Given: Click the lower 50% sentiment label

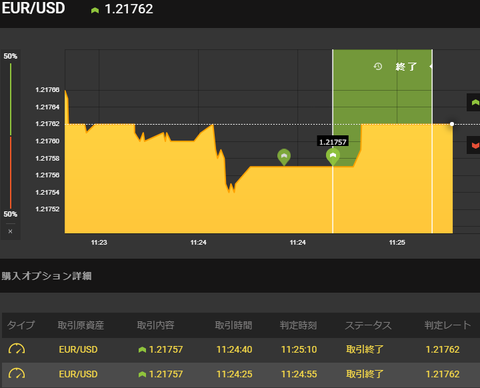Looking at the screenshot, I should 10,214.
